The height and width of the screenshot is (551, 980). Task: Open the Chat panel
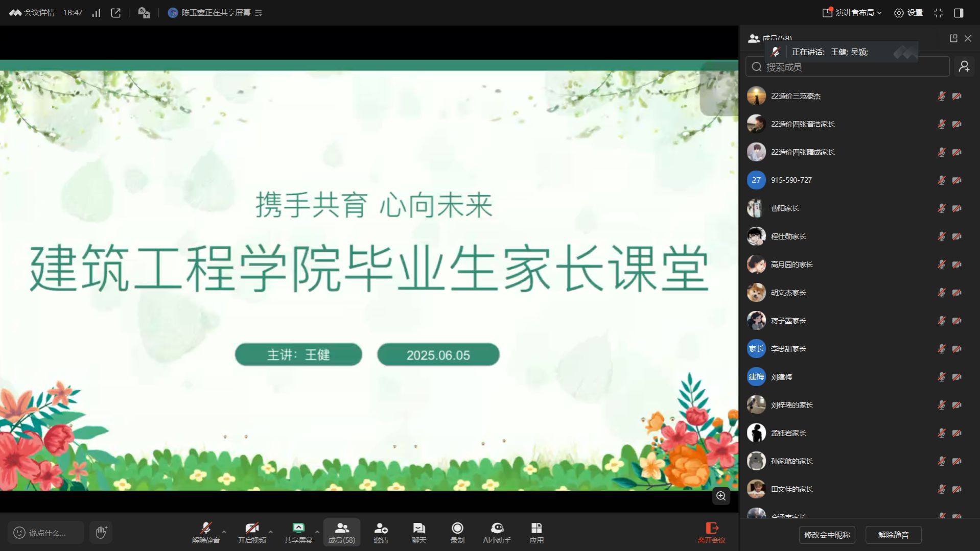tap(419, 532)
